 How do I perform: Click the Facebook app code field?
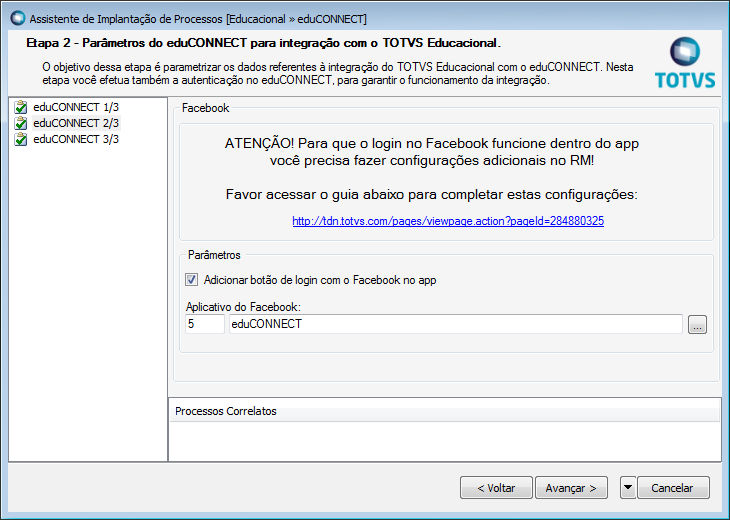pos(204,324)
